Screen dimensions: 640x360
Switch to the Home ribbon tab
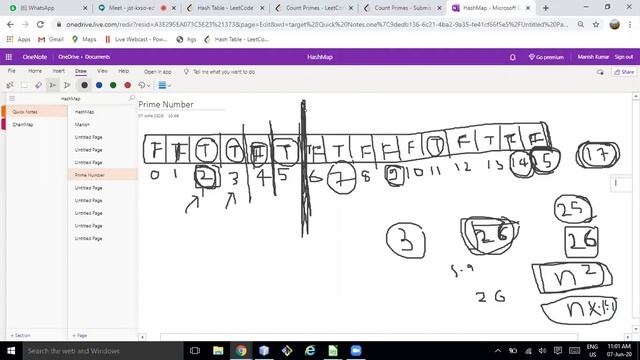tap(35, 71)
